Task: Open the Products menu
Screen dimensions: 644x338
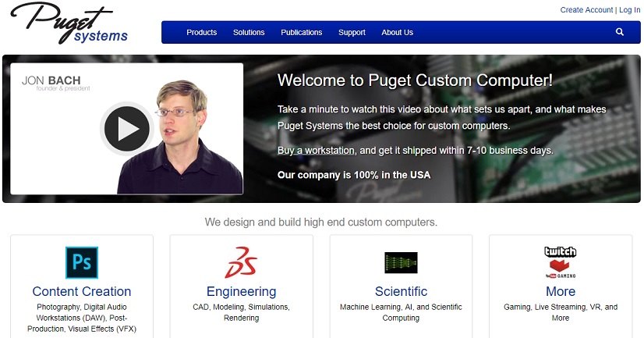Action: tap(202, 33)
